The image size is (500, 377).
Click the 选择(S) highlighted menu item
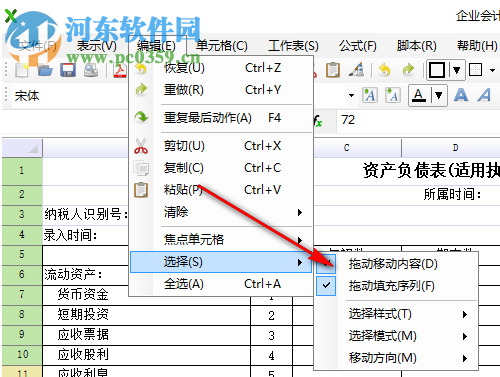pos(221,262)
